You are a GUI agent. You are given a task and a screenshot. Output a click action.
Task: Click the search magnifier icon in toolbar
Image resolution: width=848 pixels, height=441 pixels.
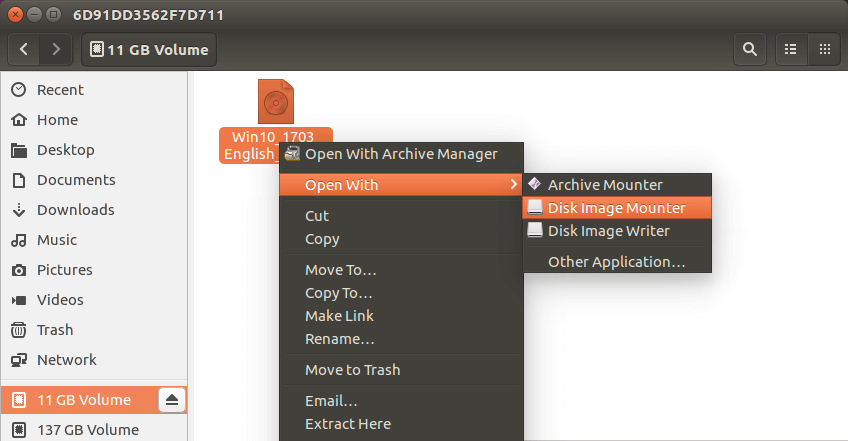click(748, 48)
